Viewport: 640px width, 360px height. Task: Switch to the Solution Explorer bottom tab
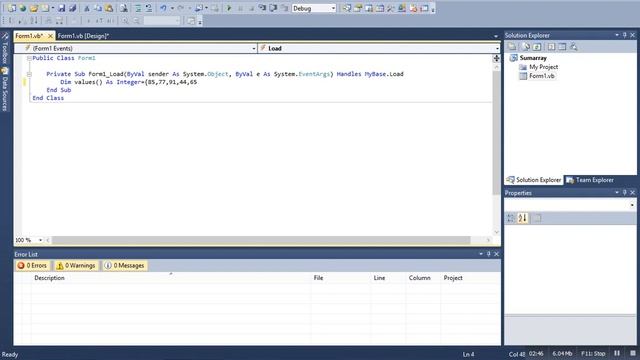point(534,180)
